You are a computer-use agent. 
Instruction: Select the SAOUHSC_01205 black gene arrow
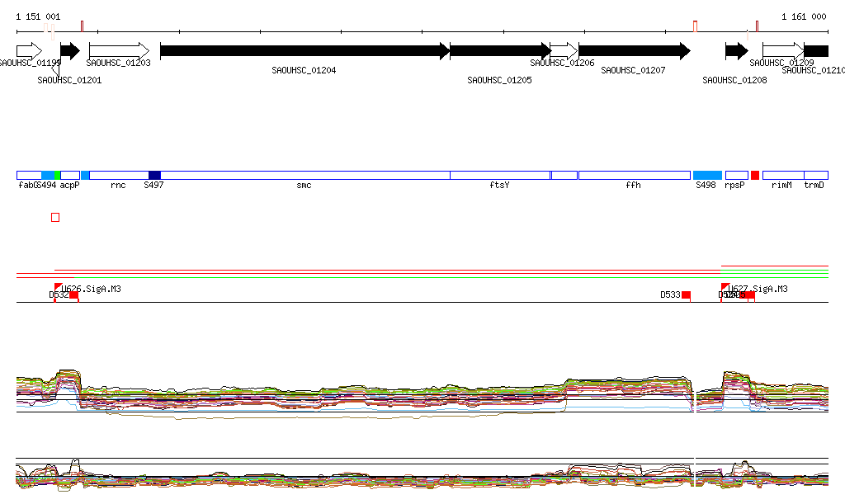[x=500, y=51]
